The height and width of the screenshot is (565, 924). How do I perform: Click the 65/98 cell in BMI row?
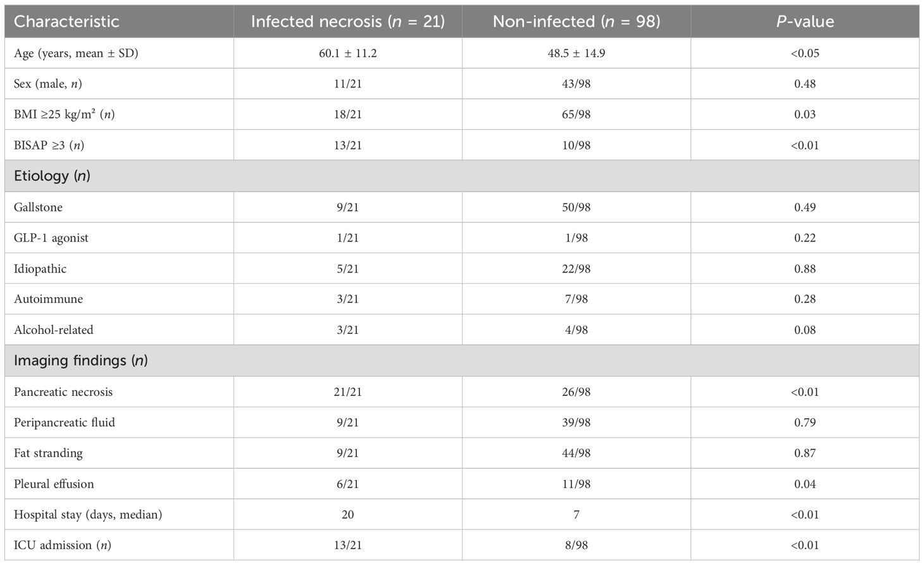(x=576, y=115)
